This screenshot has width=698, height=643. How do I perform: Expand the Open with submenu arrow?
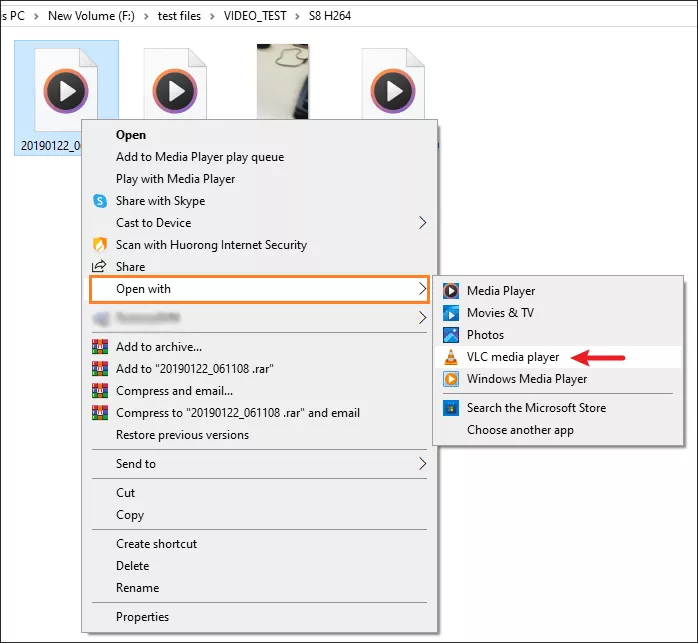pyautogui.click(x=422, y=289)
